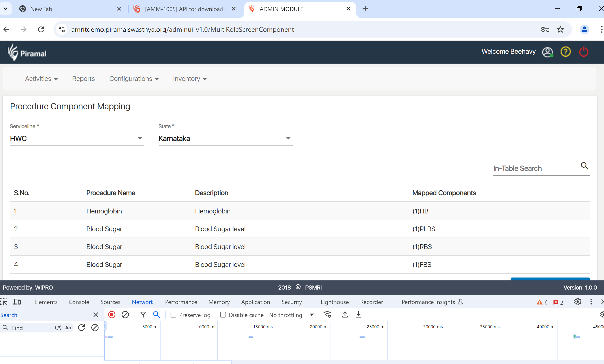Click the In-Table Search magnifier icon

click(584, 166)
